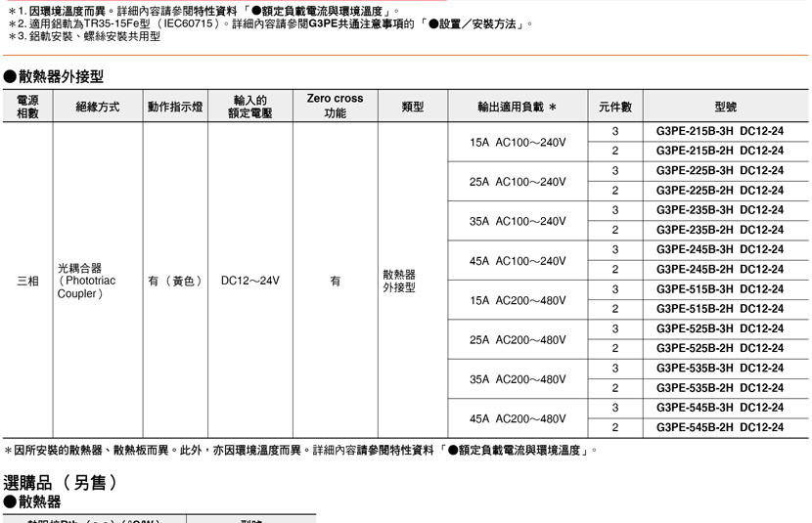Click model G3PE-535B-3H DC12-24
Viewport: 812px width, 523px height.
tap(720, 369)
